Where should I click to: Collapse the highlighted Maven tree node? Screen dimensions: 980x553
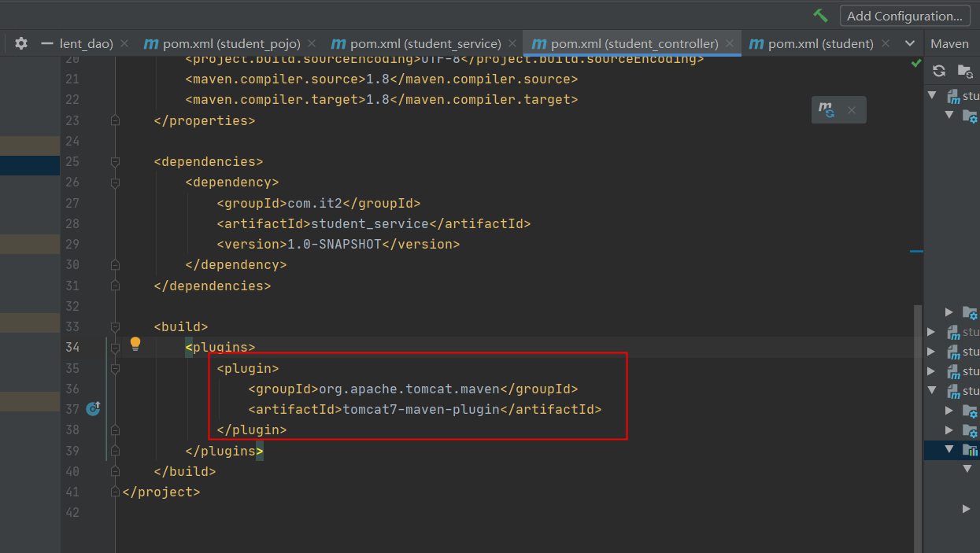[950, 449]
